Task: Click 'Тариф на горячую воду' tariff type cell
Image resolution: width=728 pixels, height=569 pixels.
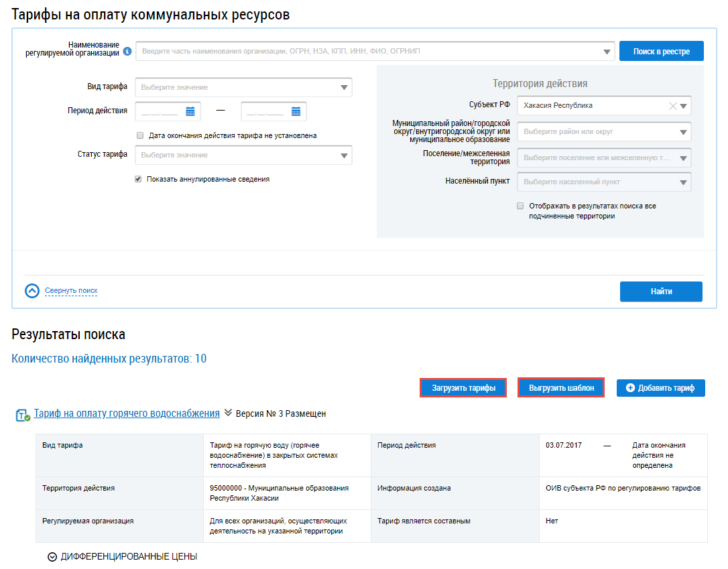Action: coord(274,455)
